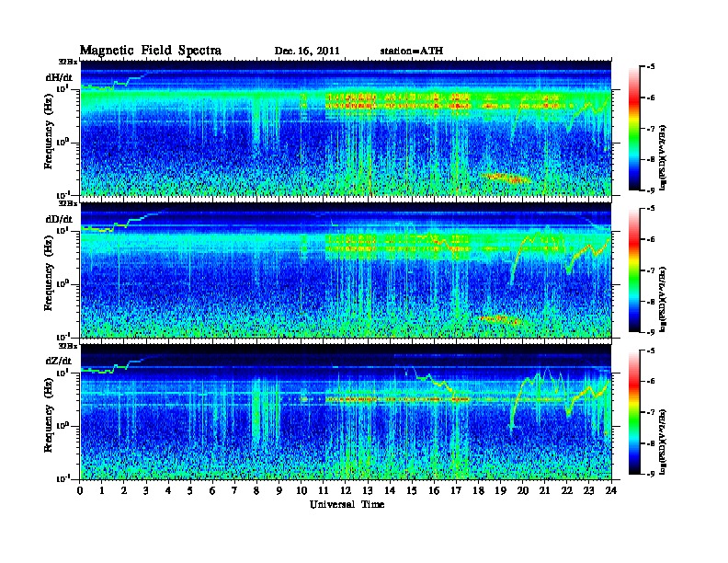Viewport: 728px width, 563px height.
Task: Click the "-9" tick on dH/dt color bar
Action: point(651,190)
